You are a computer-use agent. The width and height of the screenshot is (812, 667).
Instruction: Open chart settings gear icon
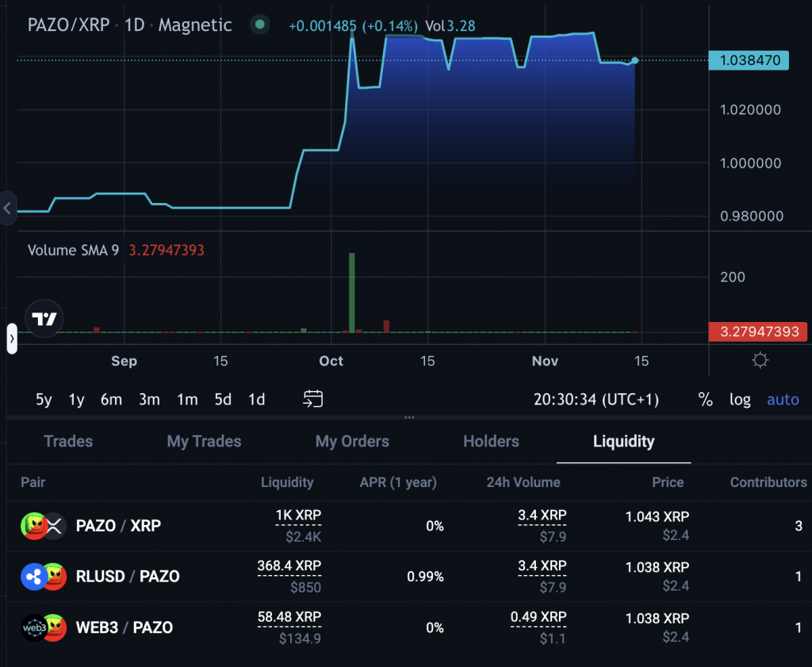(760, 361)
